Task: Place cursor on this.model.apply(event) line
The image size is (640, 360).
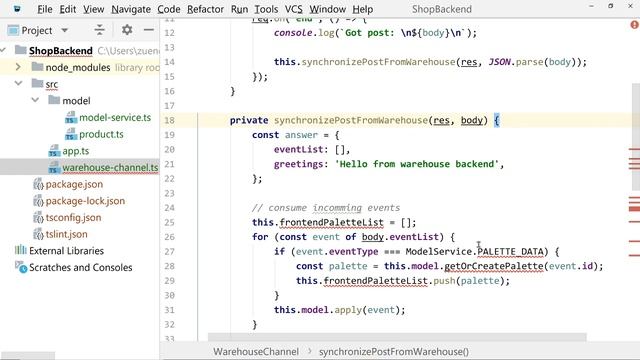Action: 340,310
